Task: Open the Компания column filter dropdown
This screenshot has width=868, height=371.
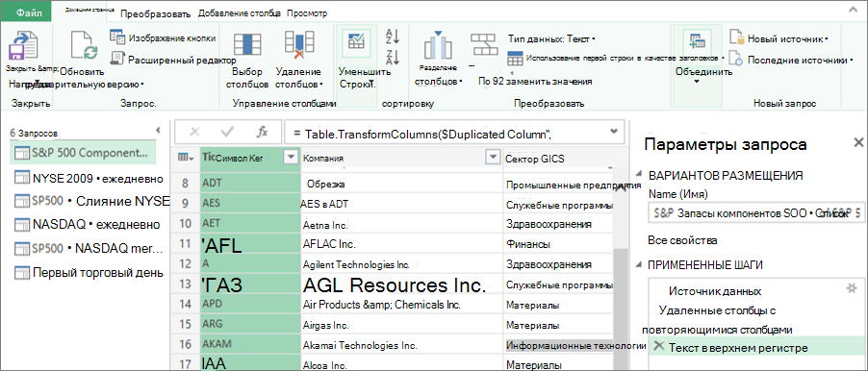Action: pos(492,157)
